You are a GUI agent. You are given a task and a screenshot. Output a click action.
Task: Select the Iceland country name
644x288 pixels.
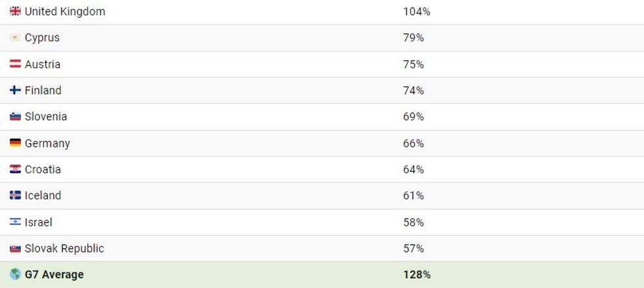click(x=43, y=195)
